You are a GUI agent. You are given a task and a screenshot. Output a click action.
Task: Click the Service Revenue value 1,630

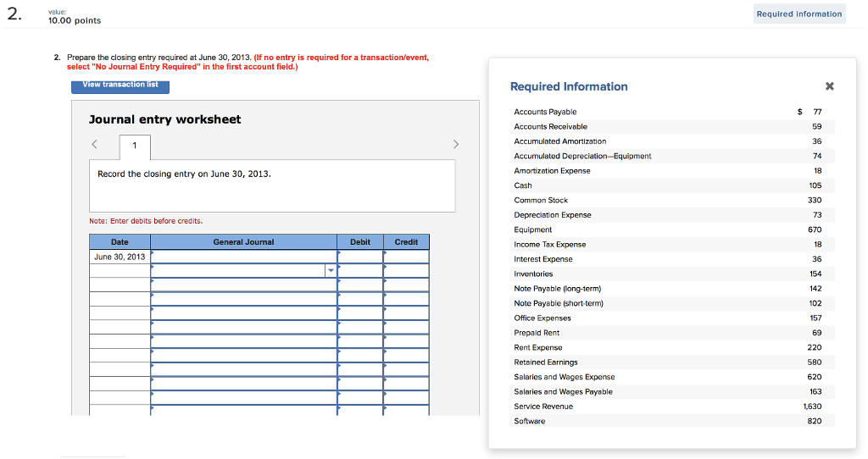tap(812, 406)
